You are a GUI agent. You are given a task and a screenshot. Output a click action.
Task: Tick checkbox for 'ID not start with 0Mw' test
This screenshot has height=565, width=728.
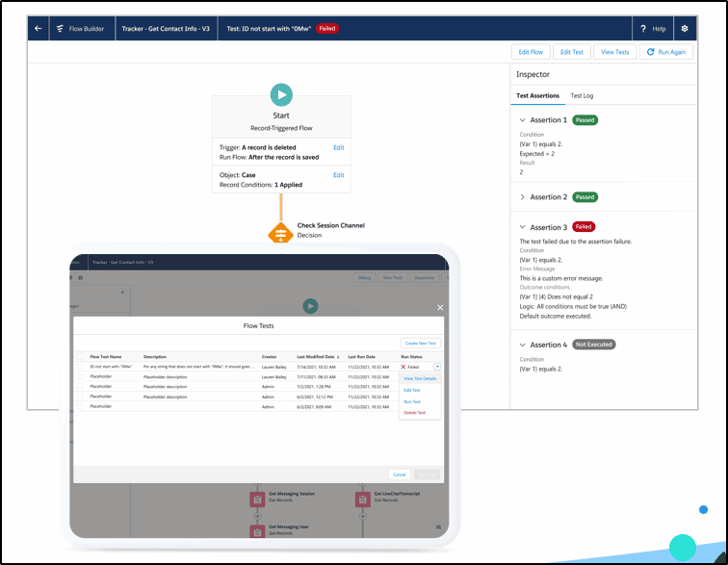tap(80, 367)
